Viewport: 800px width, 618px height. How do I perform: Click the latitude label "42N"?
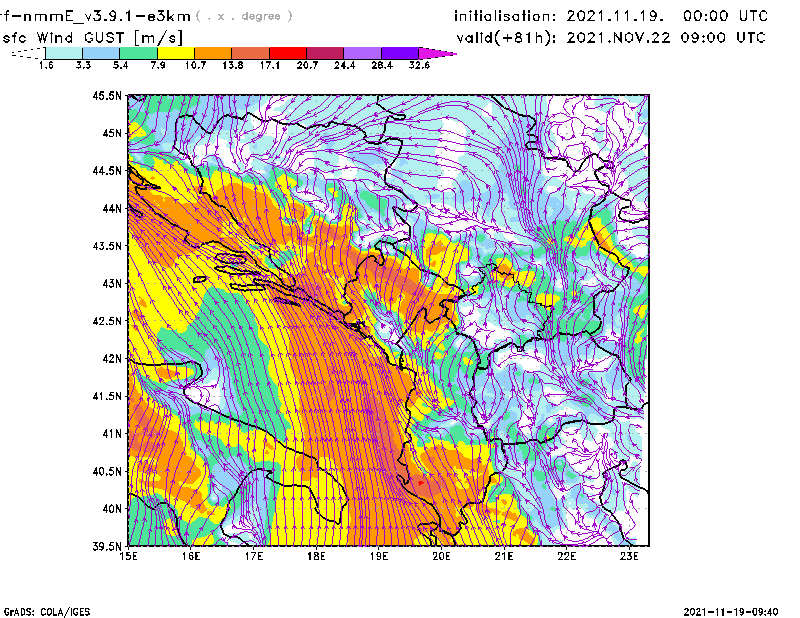coord(112,359)
